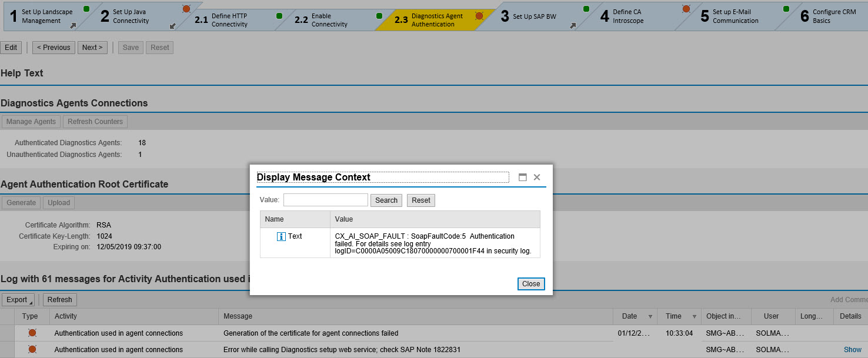Open step 5 Set up E-Mail Communication
Screen dimensions: 868x358
pos(735,16)
